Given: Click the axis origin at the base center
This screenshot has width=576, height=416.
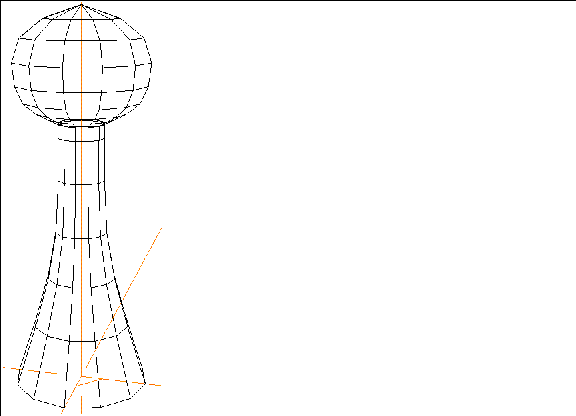Looking at the screenshot, I should 81,376.
